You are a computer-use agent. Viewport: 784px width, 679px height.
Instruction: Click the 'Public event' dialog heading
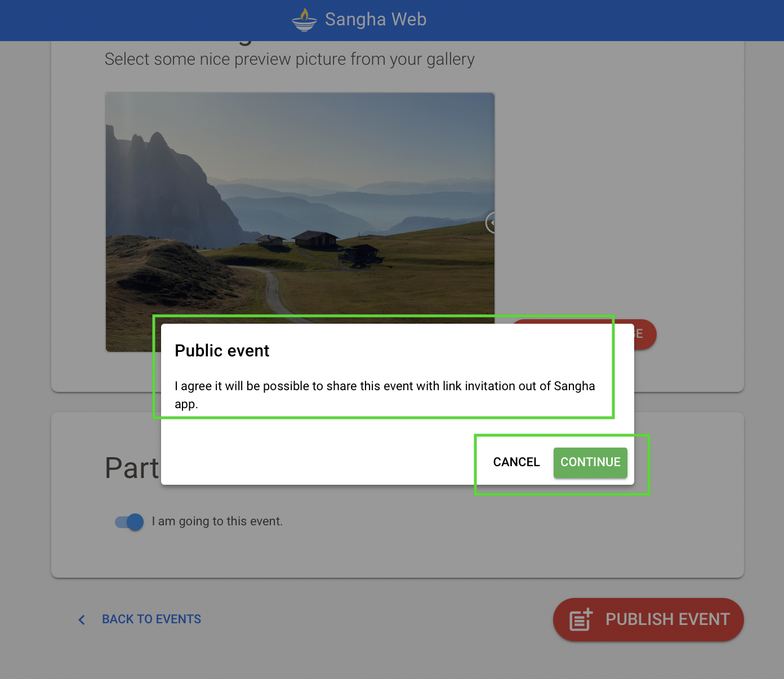pos(222,351)
